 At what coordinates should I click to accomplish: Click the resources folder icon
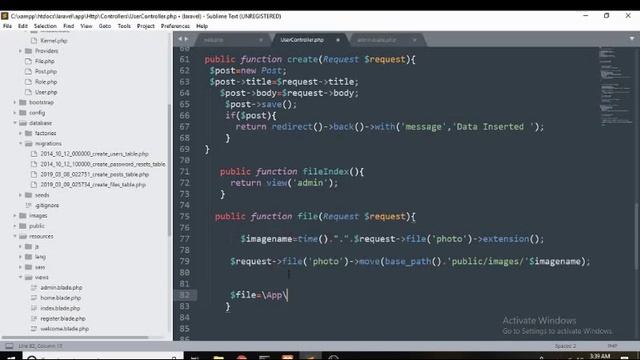23,236
